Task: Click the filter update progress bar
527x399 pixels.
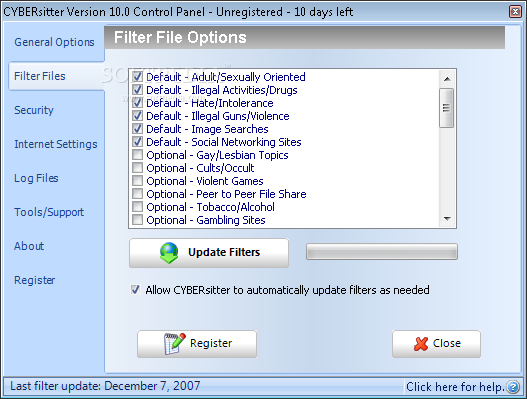Action: pos(382,252)
